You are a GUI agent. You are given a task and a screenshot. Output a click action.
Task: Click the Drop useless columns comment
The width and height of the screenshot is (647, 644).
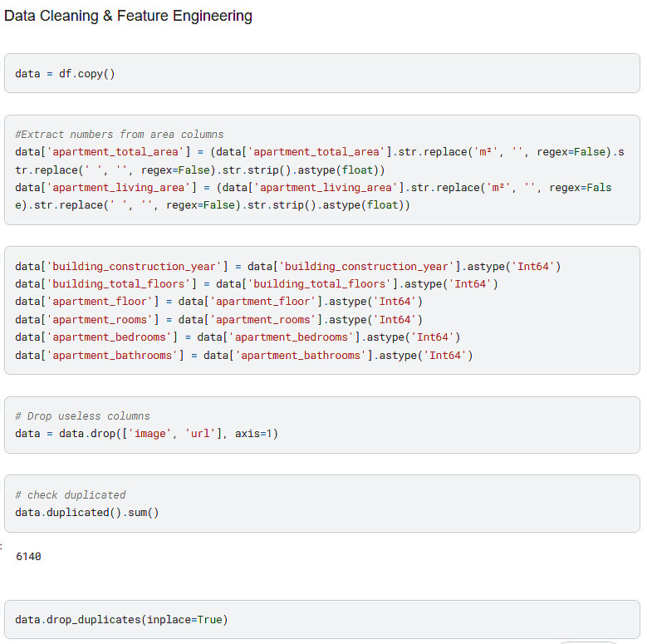coord(82,415)
